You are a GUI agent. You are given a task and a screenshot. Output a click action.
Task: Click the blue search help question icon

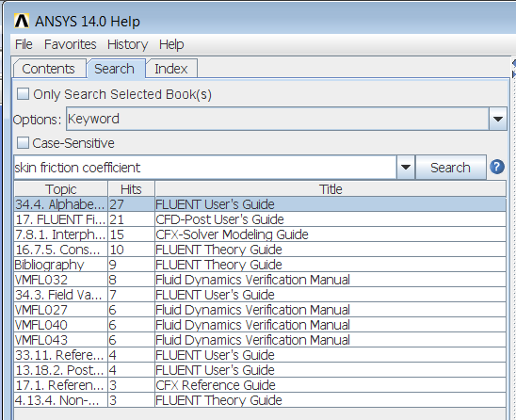tap(497, 167)
